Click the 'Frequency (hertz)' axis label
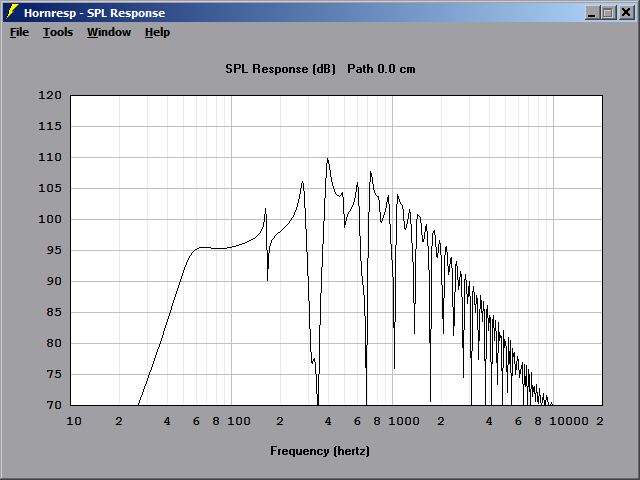Viewport: 640px width, 480px height. (320, 451)
